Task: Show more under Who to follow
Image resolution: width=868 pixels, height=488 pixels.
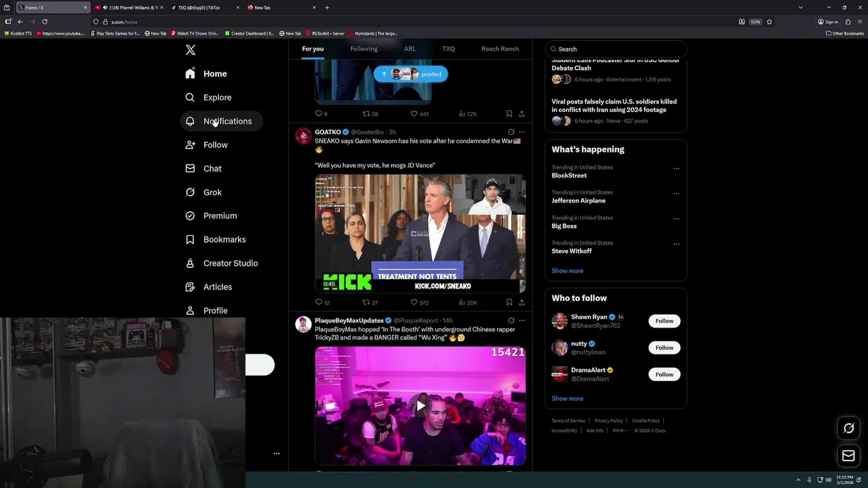Action: click(568, 399)
